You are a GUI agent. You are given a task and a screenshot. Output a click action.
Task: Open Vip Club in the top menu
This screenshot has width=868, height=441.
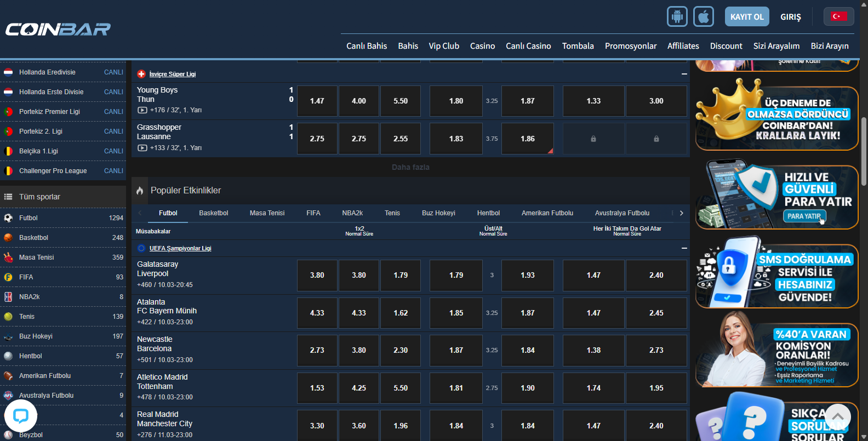444,46
